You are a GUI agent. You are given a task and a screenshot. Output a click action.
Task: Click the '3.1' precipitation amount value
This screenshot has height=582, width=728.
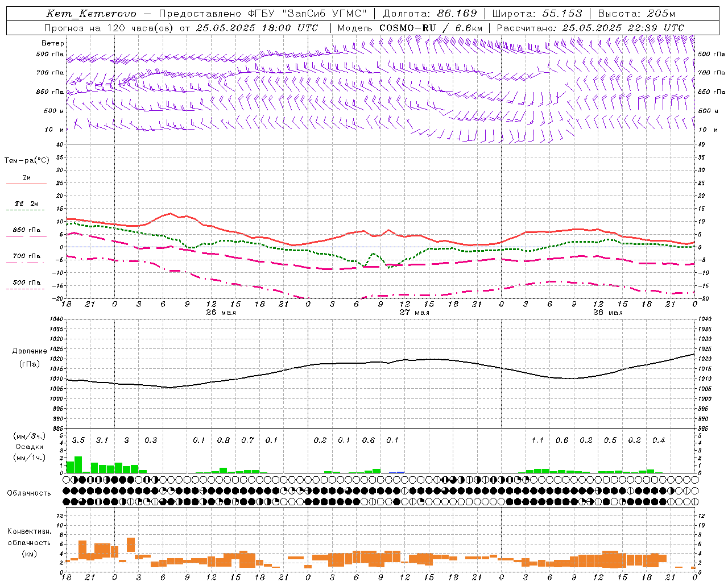pyautogui.click(x=102, y=440)
